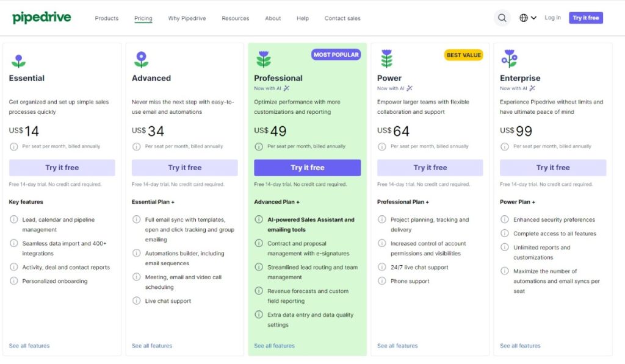This screenshot has height=364, width=625.
Task: Go to Contact sales
Action: click(342, 18)
